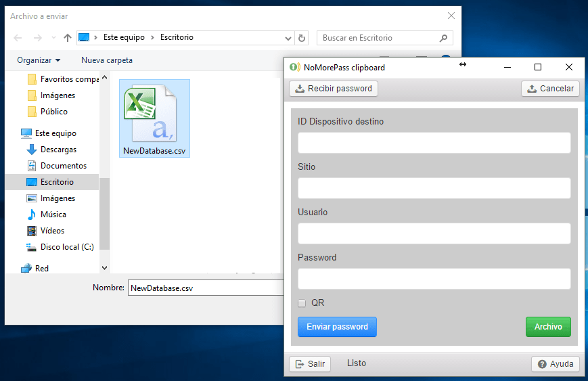Select yellow Imágenes folder in tree
This screenshot has height=381, width=588.
click(51, 95)
